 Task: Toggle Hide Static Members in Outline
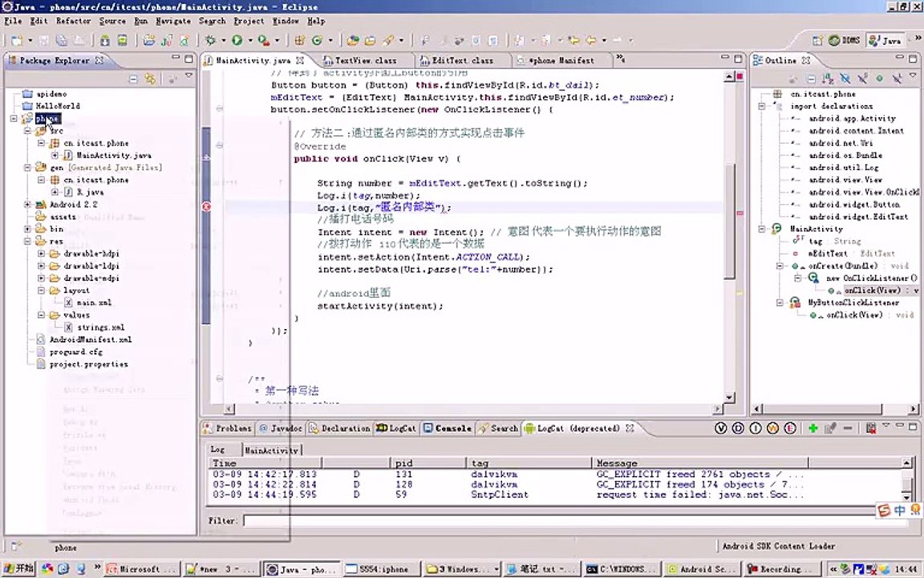[x=862, y=79]
